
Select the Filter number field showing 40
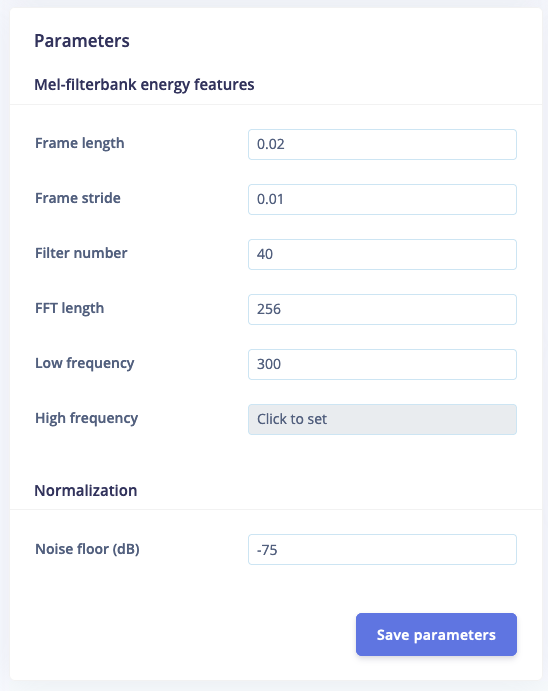click(382, 254)
